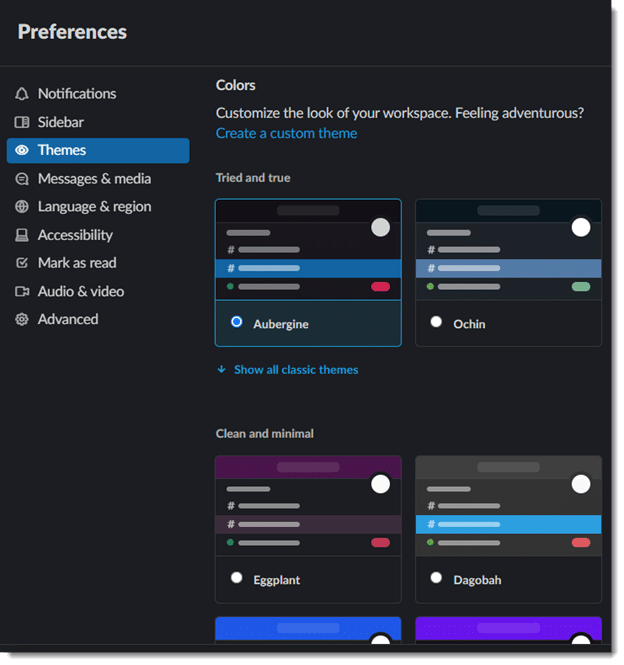Click the Themes eye icon
The image size is (624, 665).
click(x=22, y=150)
